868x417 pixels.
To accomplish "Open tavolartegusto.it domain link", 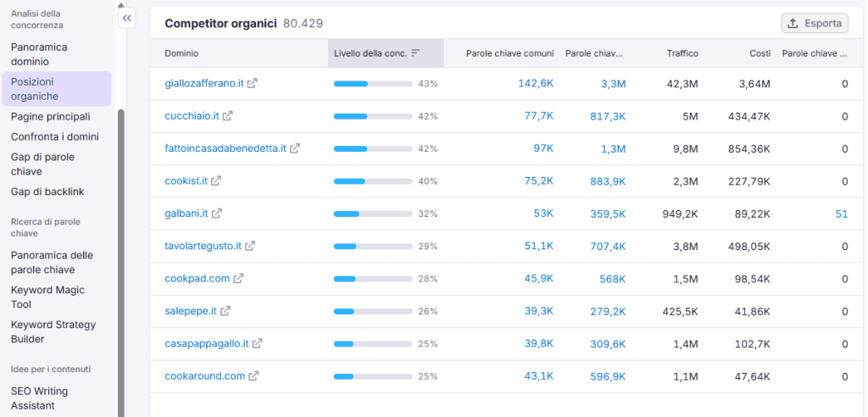I will (x=203, y=246).
